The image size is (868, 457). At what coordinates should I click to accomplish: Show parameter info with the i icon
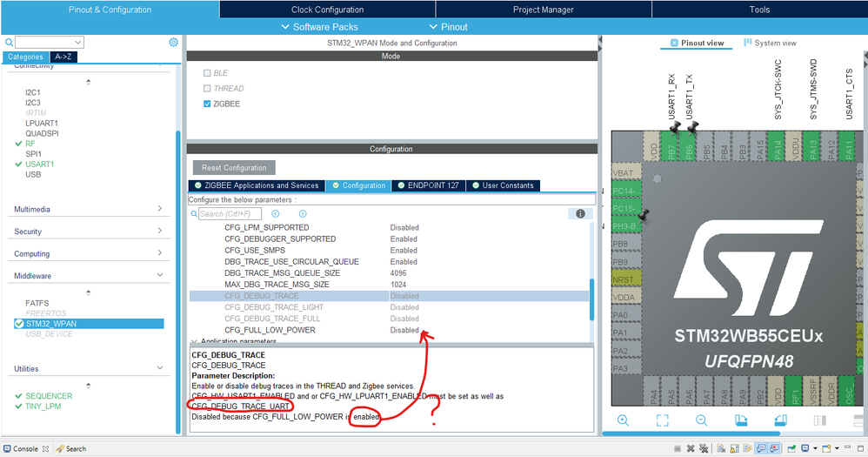(580, 214)
